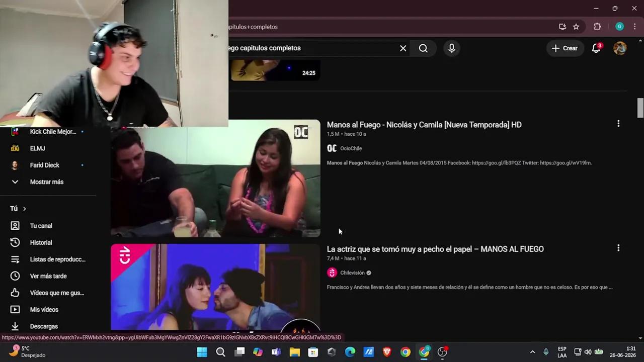The width and height of the screenshot is (644, 362).
Task: Install the page as an app icon
Action: (562, 27)
